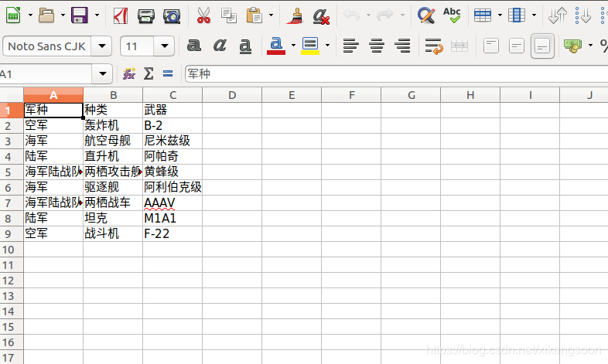Open the background color palette dropdown
Viewport: 608px width, 364px height.
(327, 46)
